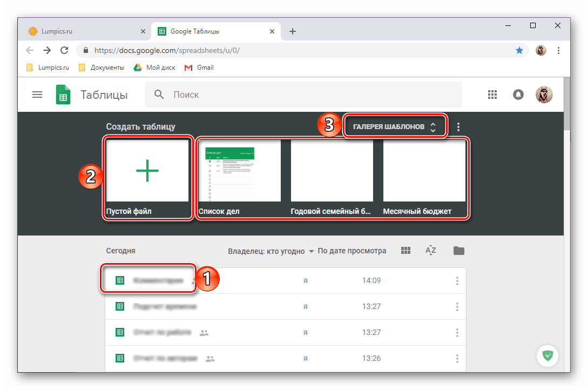Click the bookmark star icon
Screen dimensions: 588x390
click(519, 50)
